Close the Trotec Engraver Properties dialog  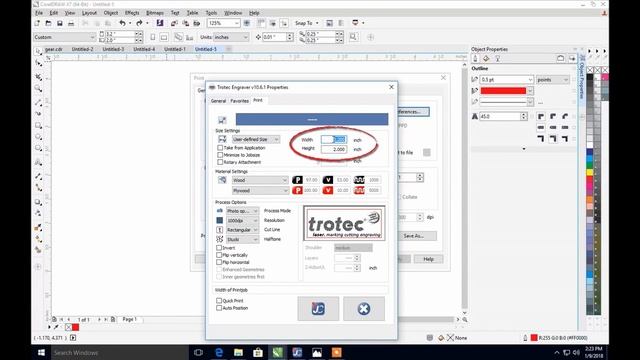(391, 87)
